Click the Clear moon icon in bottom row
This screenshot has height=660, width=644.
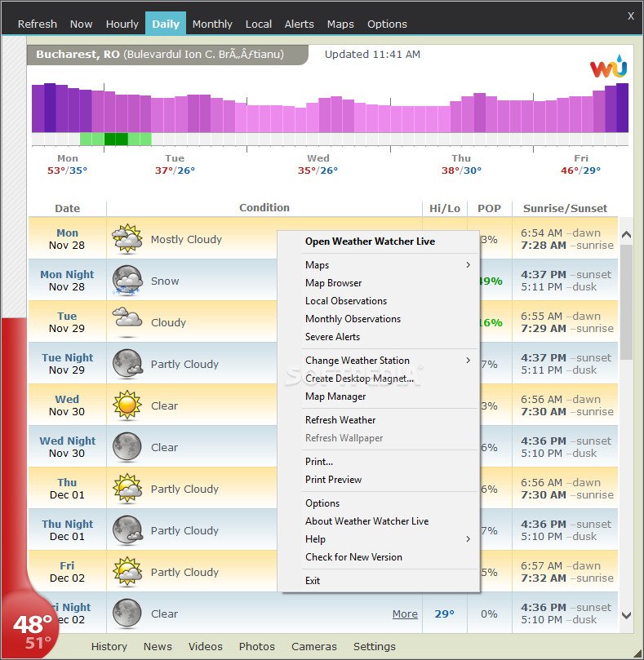click(x=127, y=613)
